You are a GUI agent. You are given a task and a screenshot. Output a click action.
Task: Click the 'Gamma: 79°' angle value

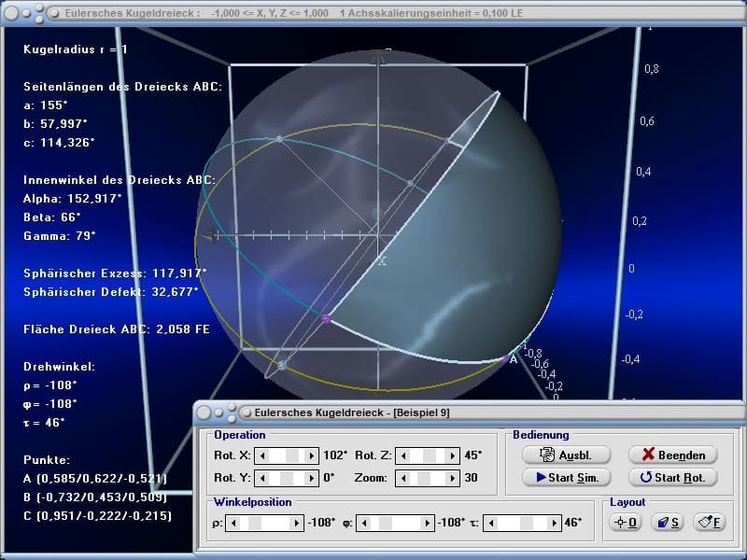(60, 236)
